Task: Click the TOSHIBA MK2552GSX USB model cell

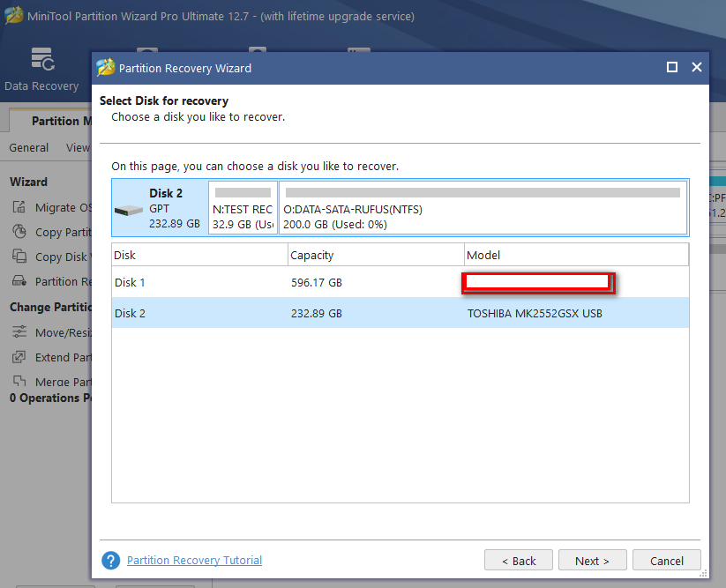Action: [535, 313]
